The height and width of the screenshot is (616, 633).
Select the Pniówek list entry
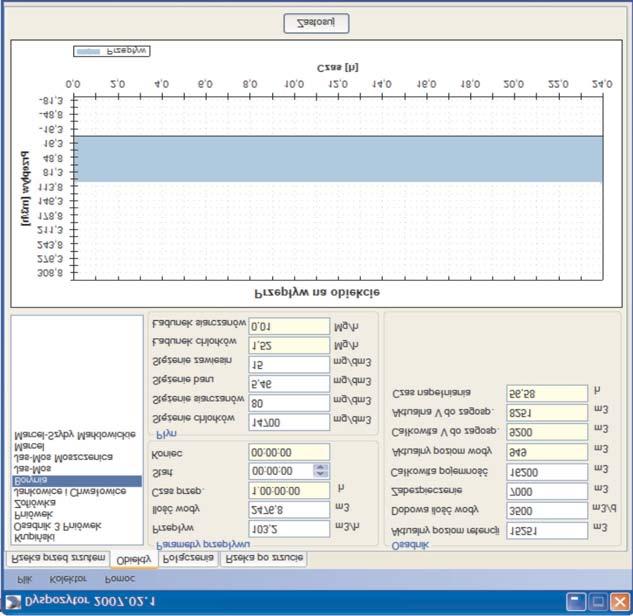click(33, 515)
